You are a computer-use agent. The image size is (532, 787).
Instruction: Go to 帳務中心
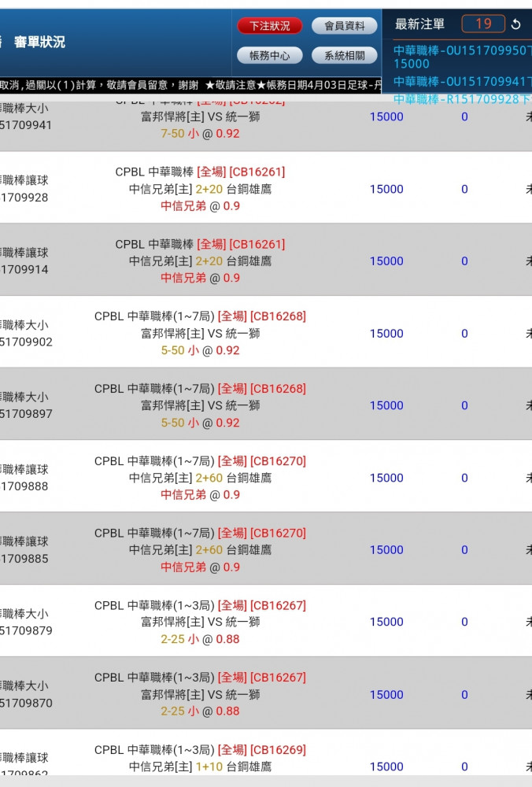269,55
